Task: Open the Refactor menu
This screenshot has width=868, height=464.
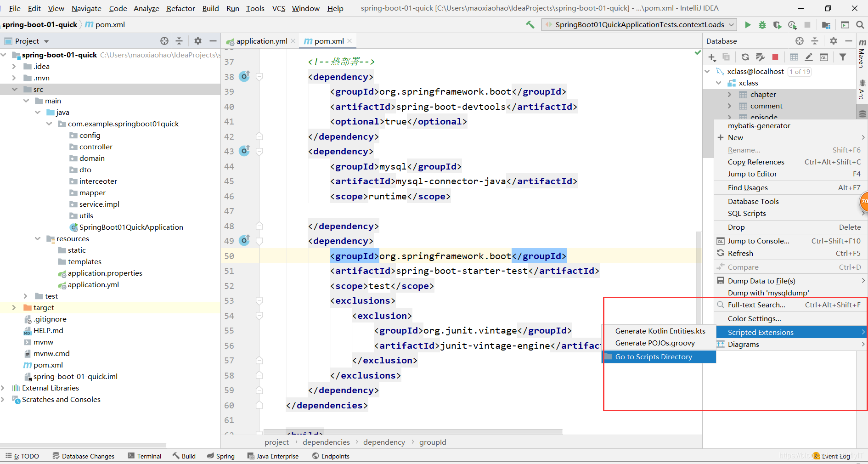Action: click(180, 8)
